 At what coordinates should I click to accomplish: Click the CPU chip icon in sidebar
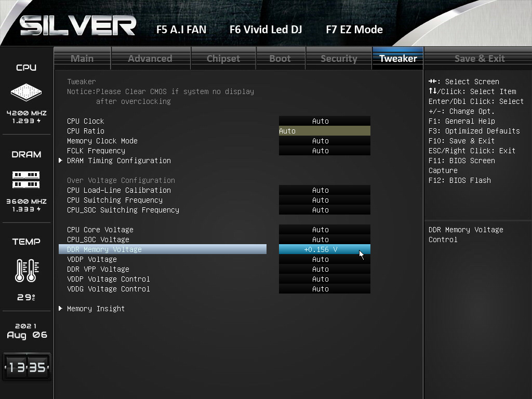tap(26, 92)
